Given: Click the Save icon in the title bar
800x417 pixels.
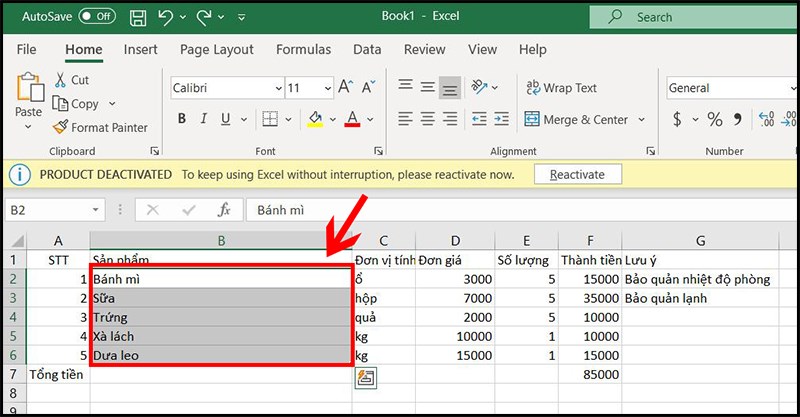Looking at the screenshot, I should [x=138, y=17].
